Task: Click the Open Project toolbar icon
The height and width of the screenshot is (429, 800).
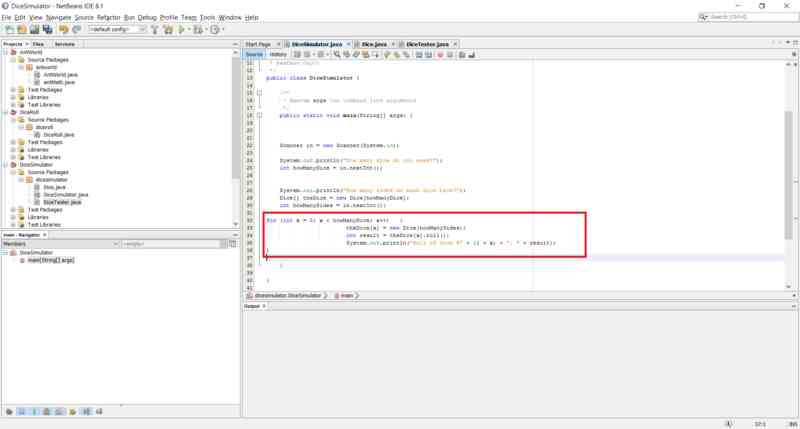Action: coord(35,30)
